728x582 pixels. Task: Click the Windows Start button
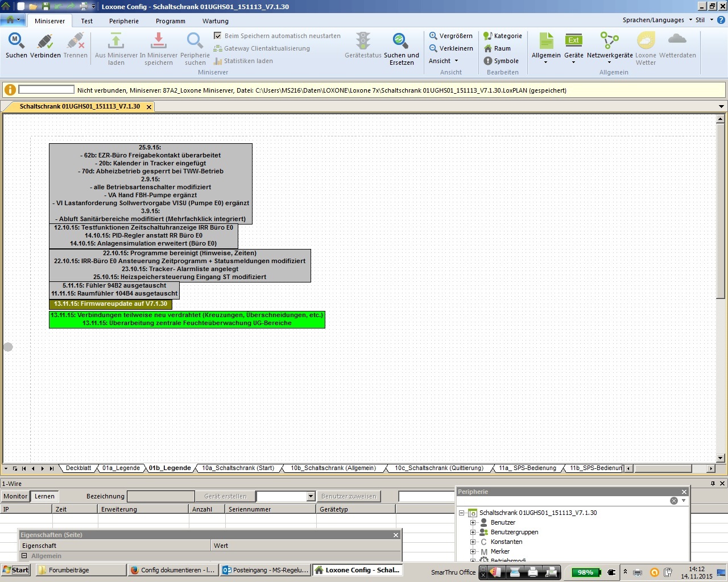(x=16, y=570)
